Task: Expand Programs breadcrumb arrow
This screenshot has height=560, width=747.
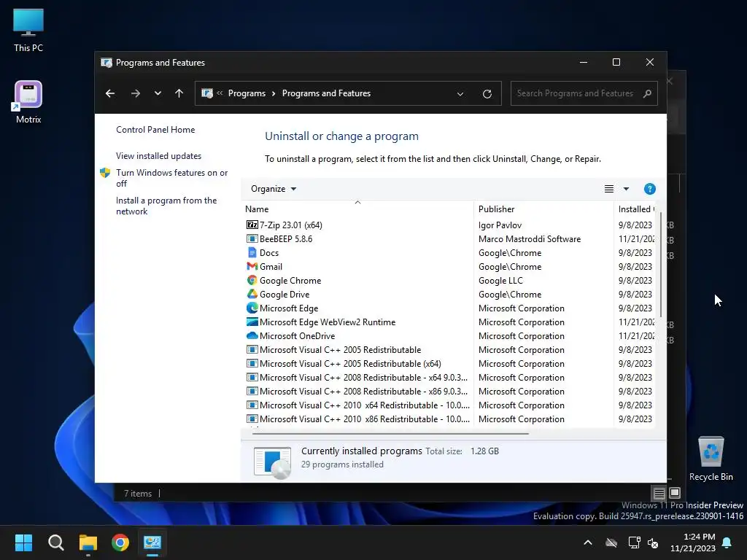Action: [x=274, y=93]
